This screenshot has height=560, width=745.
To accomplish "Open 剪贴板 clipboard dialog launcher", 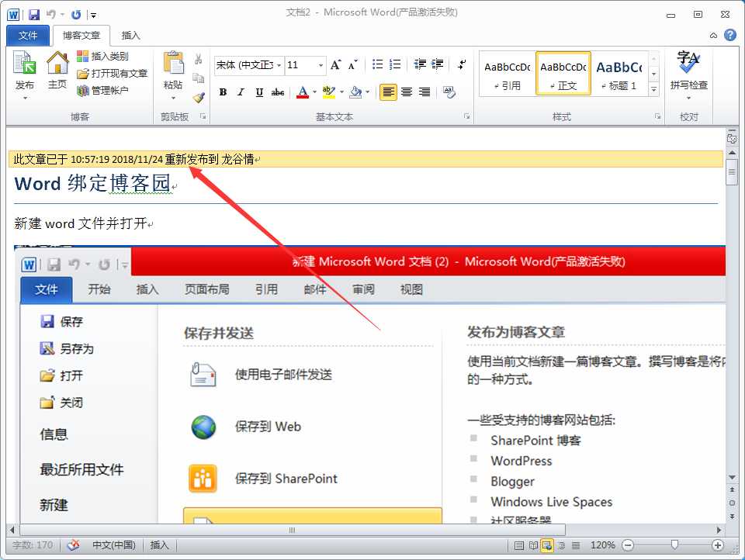I will tap(203, 116).
